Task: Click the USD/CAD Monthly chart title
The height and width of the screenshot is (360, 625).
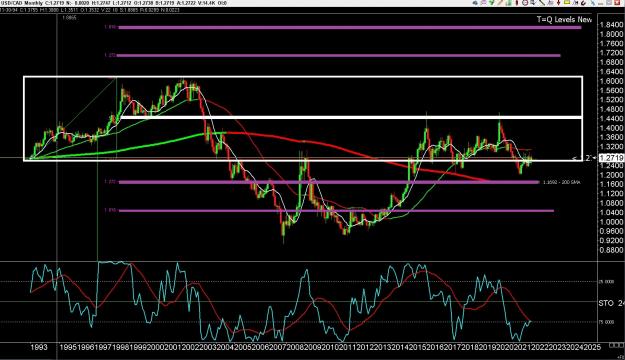Action: tap(21, 3)
